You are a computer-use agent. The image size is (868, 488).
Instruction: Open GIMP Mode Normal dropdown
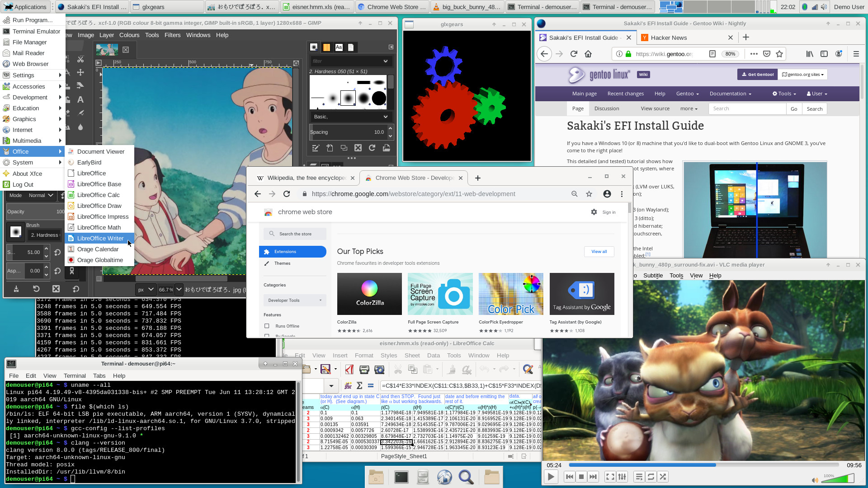coord(41,195)
